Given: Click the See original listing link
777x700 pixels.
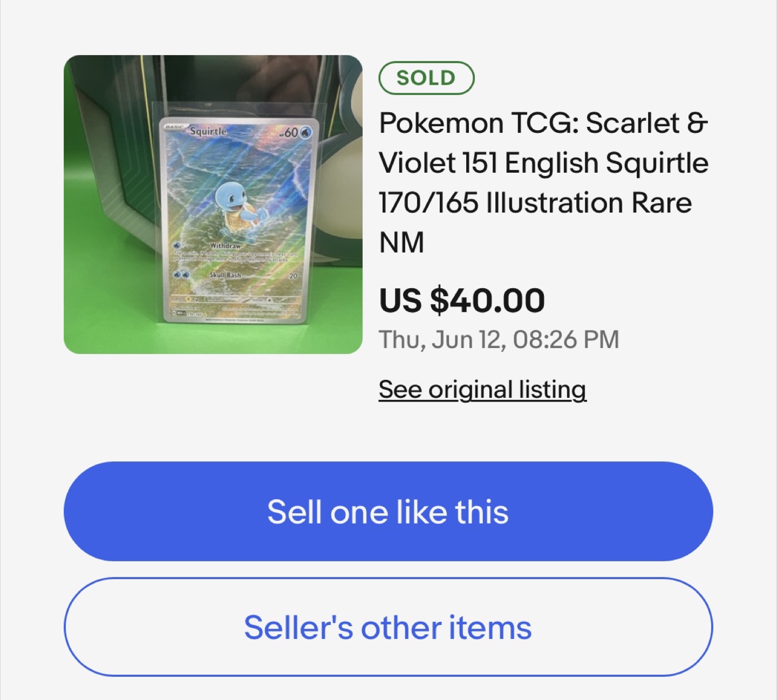Looking at the screenshot, I should [482, 389].
